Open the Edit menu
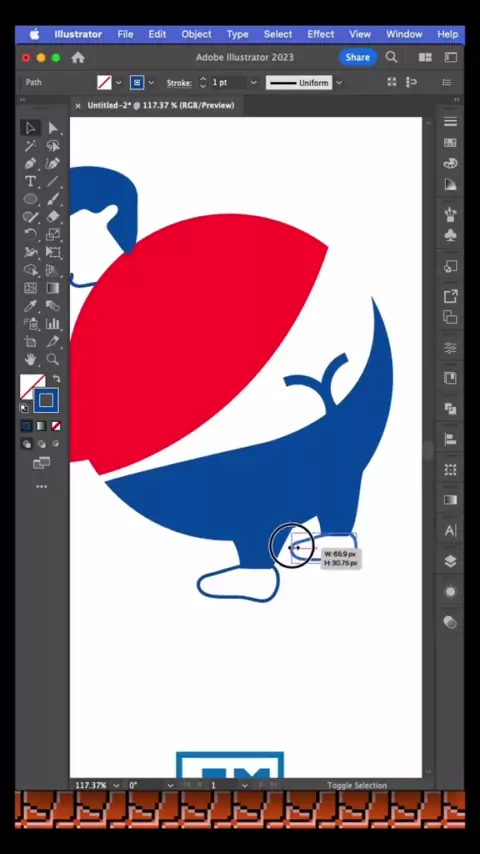This screenshot has width=480, height=854. tap(157, 34)
